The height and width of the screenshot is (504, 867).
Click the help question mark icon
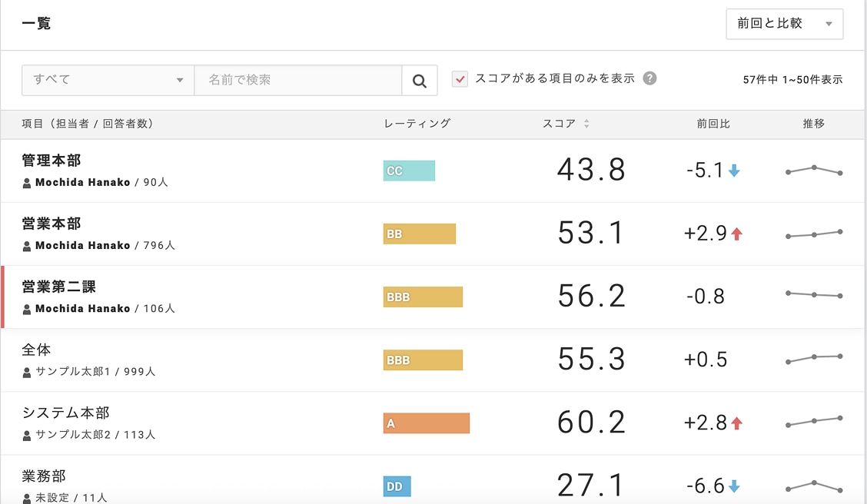[649, 78]
